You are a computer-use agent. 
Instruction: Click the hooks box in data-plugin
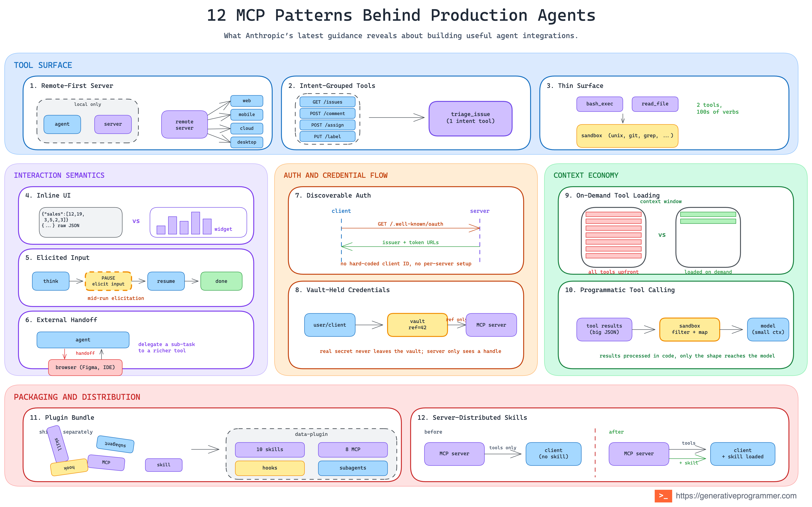[x=269, y=468]
